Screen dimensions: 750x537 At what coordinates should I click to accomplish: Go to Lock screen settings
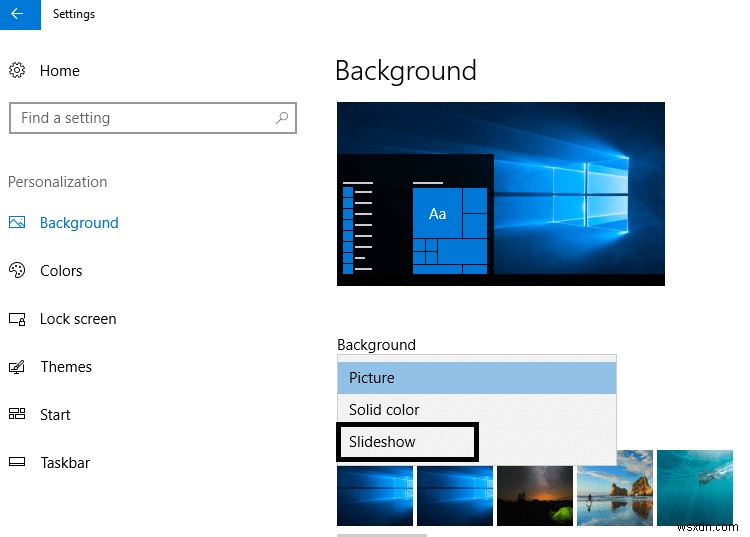pos(78,319)
